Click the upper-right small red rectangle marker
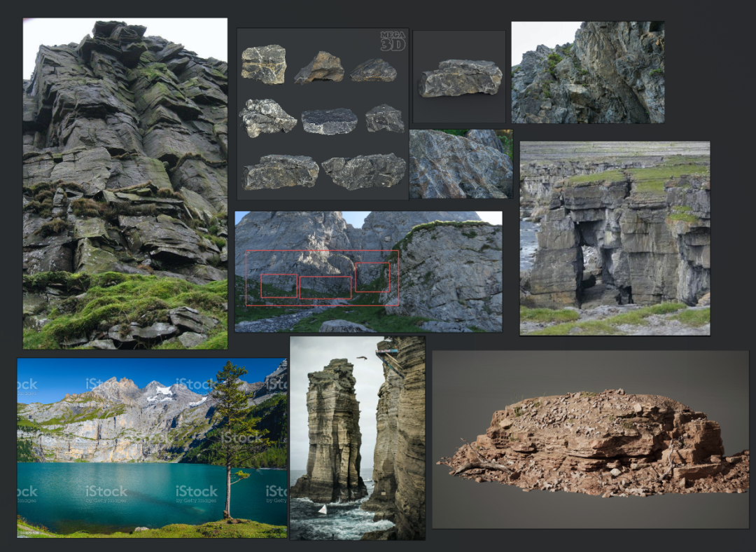Image resolution: width=756 pixels, height=552 pixels. point(372,277)
